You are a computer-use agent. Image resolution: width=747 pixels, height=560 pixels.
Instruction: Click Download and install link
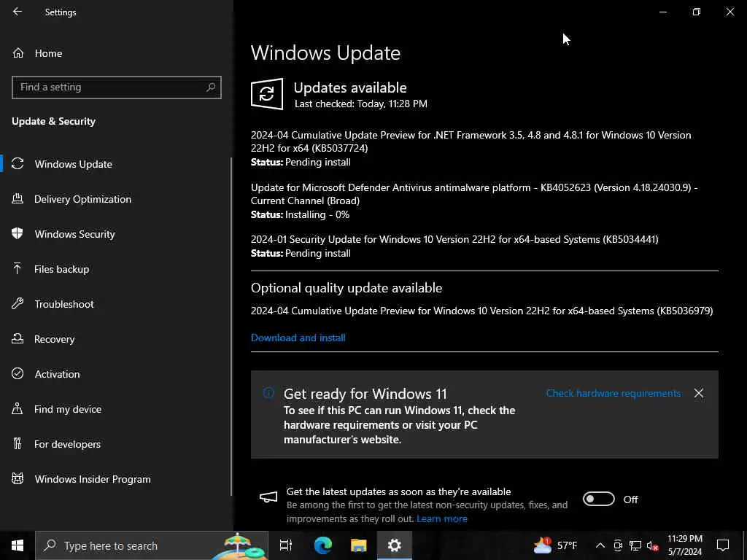[298, 338]
